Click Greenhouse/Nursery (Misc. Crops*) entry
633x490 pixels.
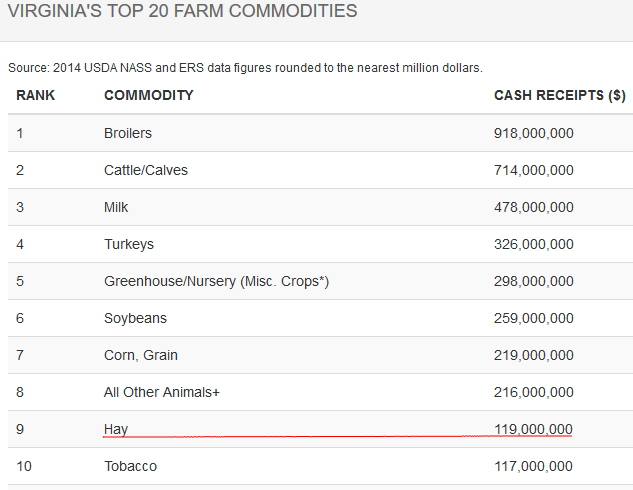[216, 281]
